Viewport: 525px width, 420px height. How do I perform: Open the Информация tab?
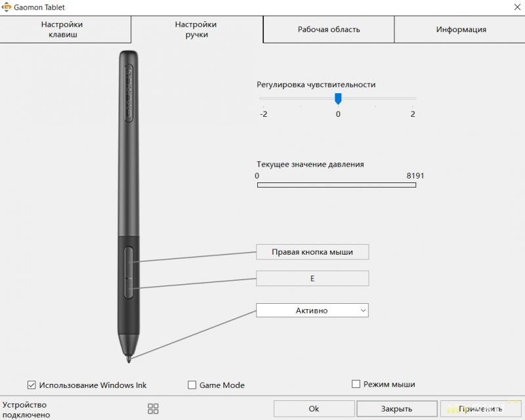point(461,30)
